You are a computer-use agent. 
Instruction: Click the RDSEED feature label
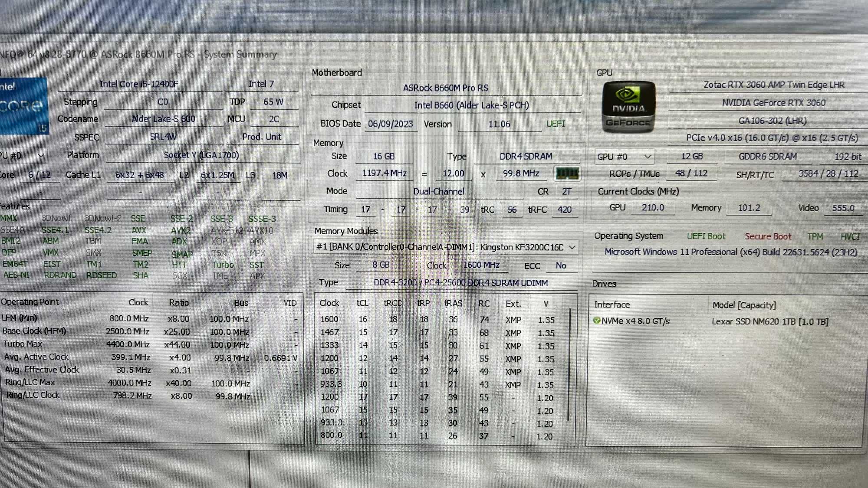(102, 275)
